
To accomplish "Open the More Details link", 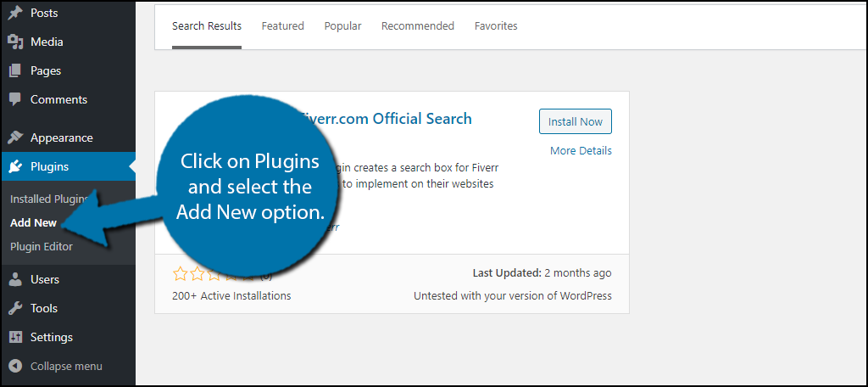I will coord(581,151).
